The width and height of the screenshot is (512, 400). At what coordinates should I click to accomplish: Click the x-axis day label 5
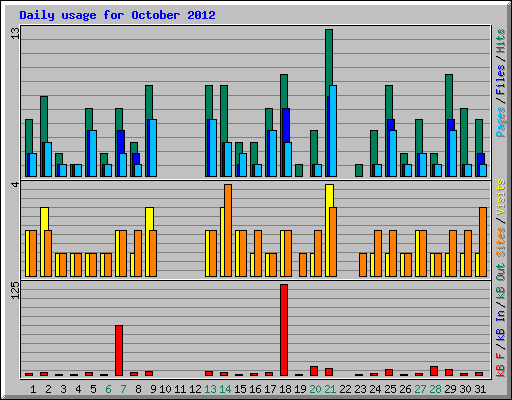point(93,389)
